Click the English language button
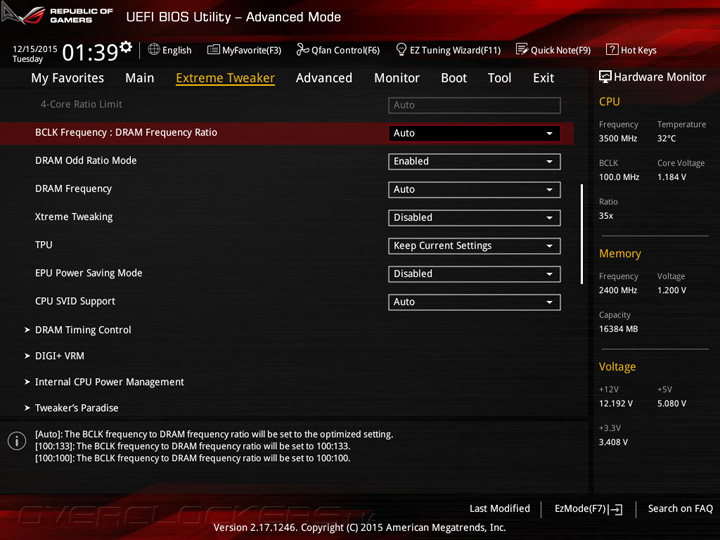 (177, 50)
